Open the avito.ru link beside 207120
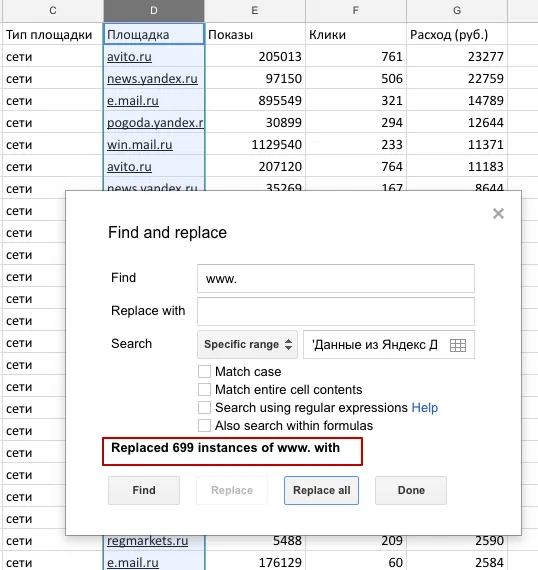The width and height of the screenshot is (538, 570). click(129, 166)
